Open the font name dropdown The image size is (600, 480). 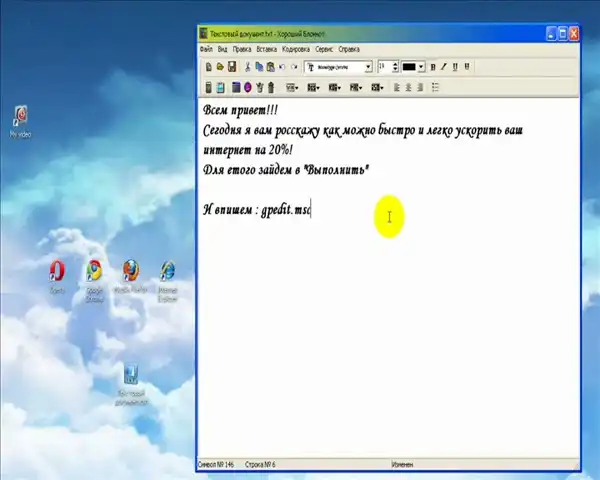pos(368,67)
